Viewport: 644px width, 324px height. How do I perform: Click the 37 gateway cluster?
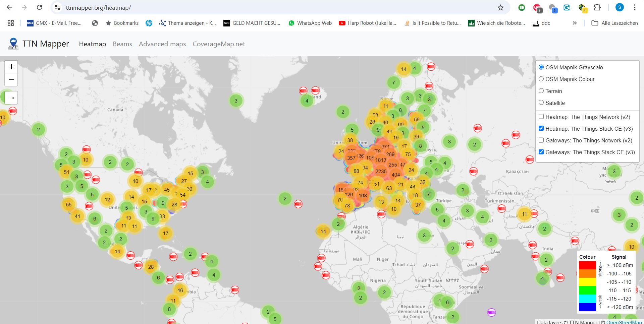click(x=418, y=205)
